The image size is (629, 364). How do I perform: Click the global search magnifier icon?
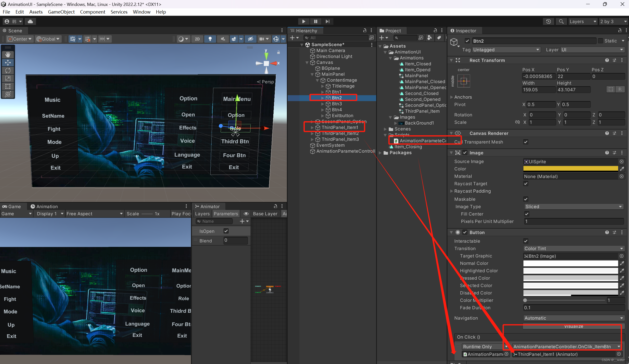point(561,21)
